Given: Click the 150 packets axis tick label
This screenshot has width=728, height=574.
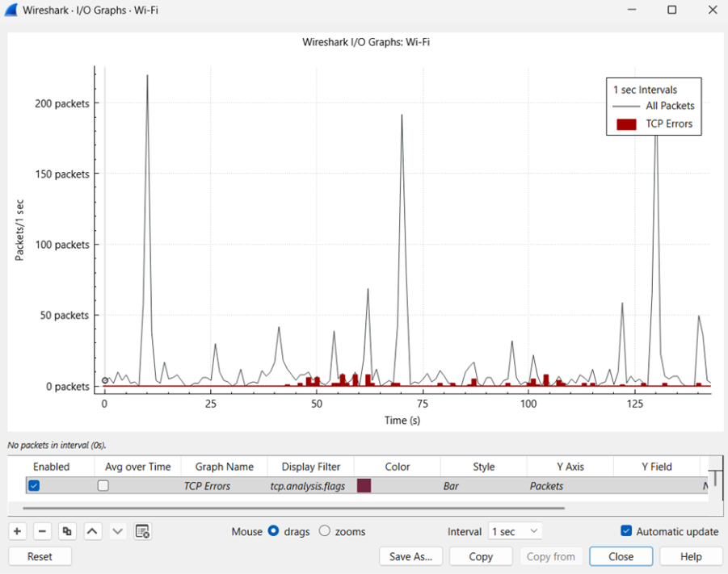Looking at the screenshot, I should tap(61, 174).
